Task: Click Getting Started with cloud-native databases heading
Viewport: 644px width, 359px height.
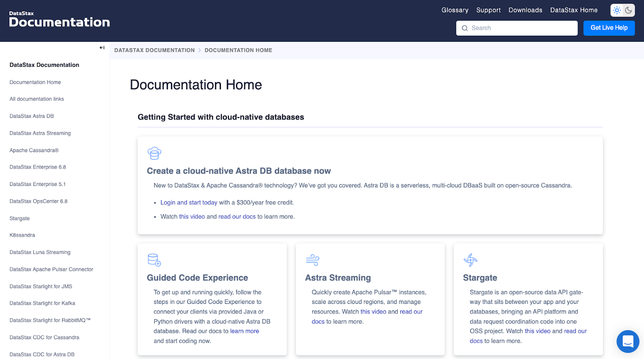Action: coord(221,117)
